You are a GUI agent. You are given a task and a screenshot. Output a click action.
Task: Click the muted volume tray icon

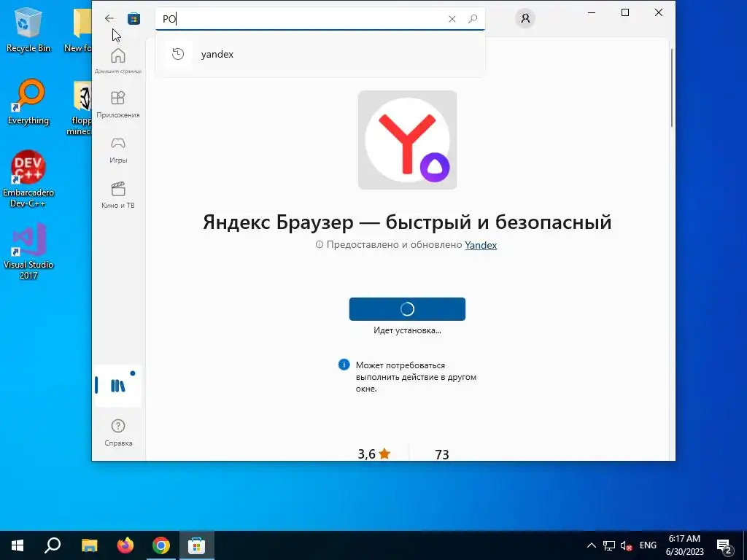pos(626,545)
